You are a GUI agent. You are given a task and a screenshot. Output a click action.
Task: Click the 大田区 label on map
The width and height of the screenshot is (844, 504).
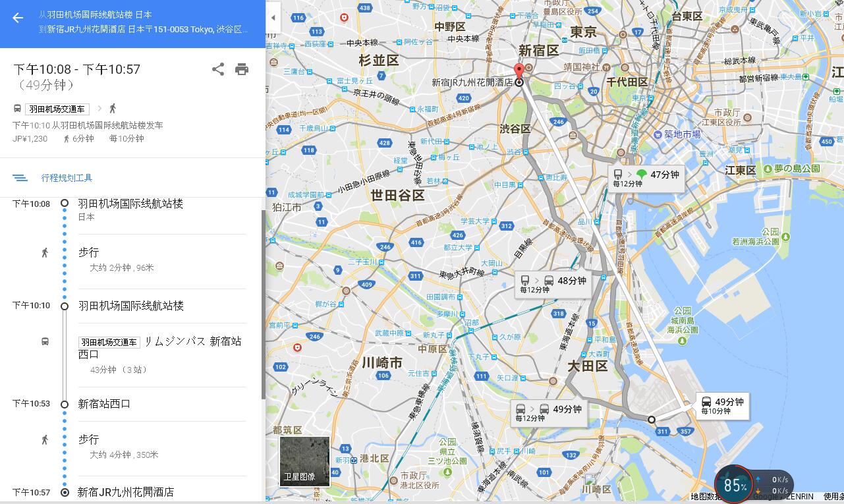[587, 366]
